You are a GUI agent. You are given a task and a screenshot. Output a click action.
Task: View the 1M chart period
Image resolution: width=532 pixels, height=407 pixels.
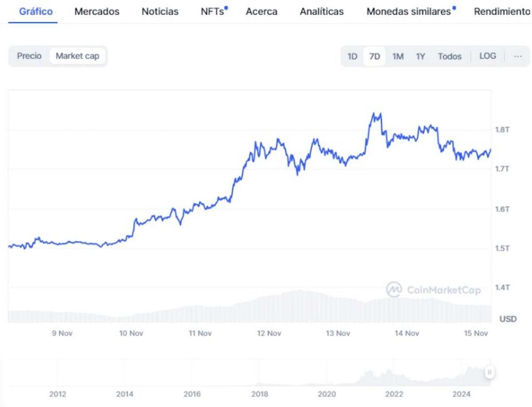click(397, 56)
